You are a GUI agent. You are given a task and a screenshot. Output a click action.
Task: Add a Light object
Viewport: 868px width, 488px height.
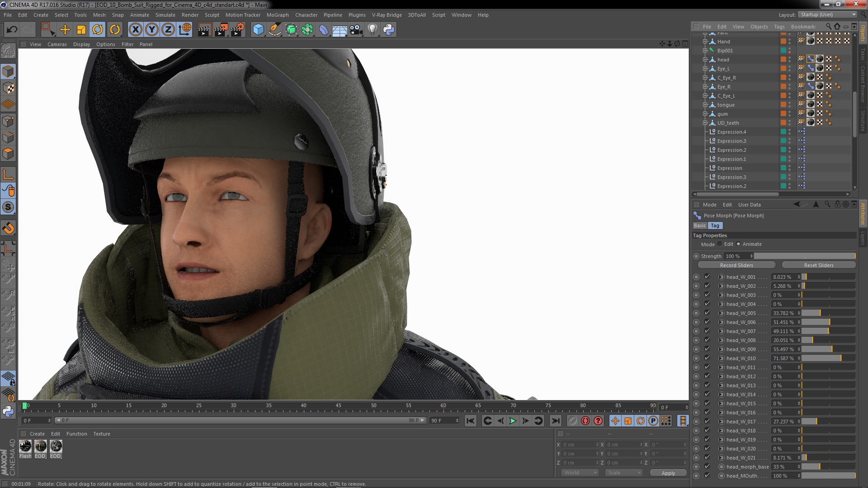(373, 30)
